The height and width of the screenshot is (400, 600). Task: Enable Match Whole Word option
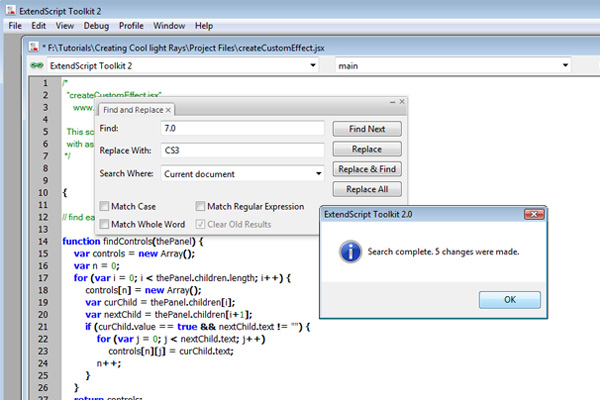point(104,224)
